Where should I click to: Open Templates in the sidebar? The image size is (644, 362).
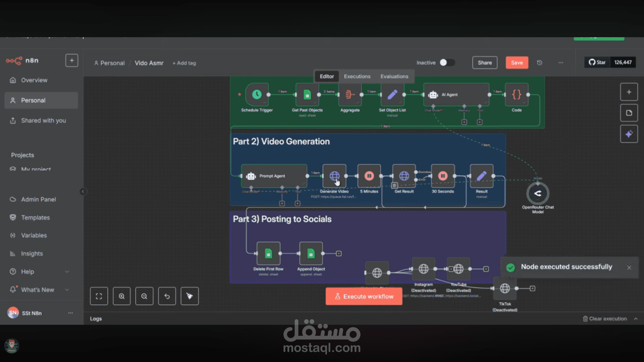[x=35, y=218]
